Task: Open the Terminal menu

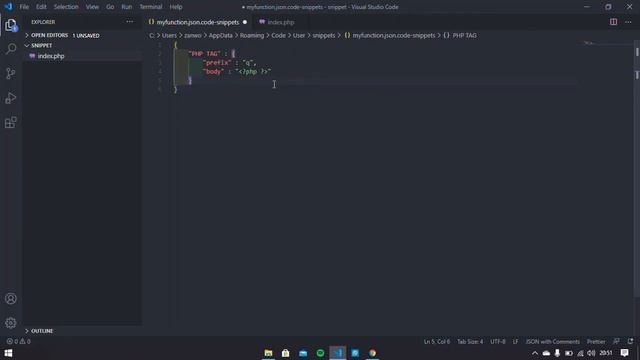Action: pos(151,7)
